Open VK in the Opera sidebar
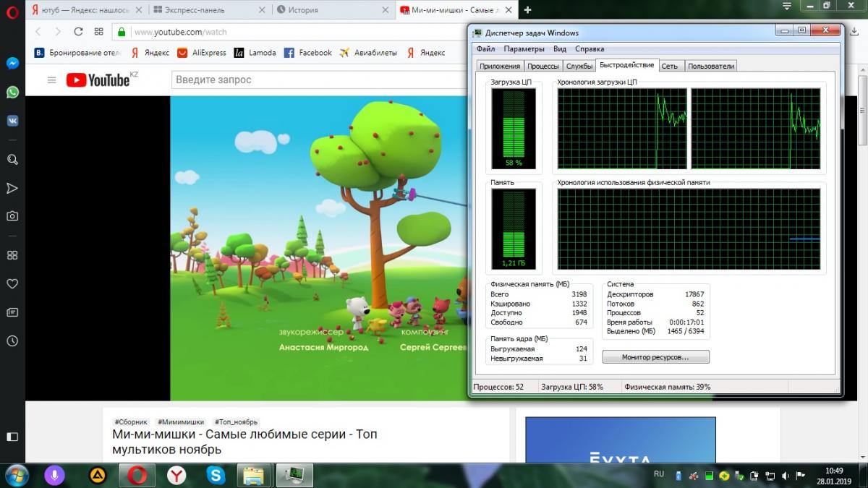Image resolution: width=868 pixels, height=488 pixels. pos(12,121)
